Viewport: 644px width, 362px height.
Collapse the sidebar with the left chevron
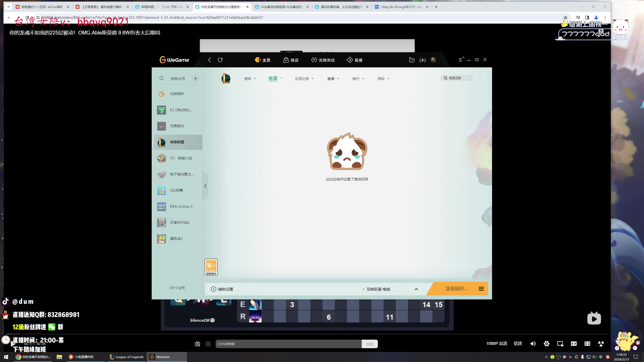[205, 186]
